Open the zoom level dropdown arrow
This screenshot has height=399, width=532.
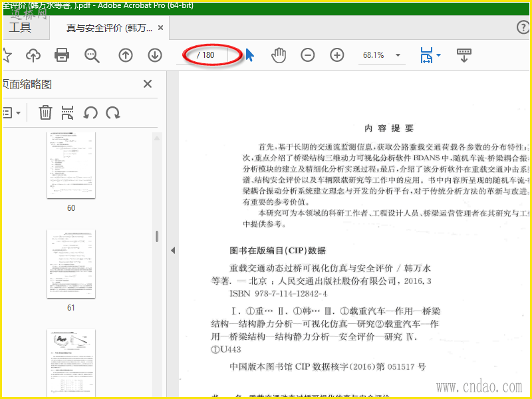click(x=398, y=55)
